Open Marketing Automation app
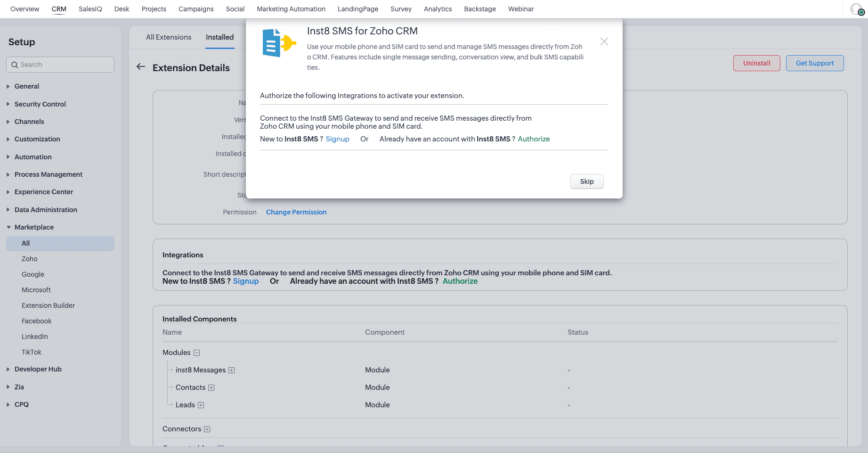 291,9
